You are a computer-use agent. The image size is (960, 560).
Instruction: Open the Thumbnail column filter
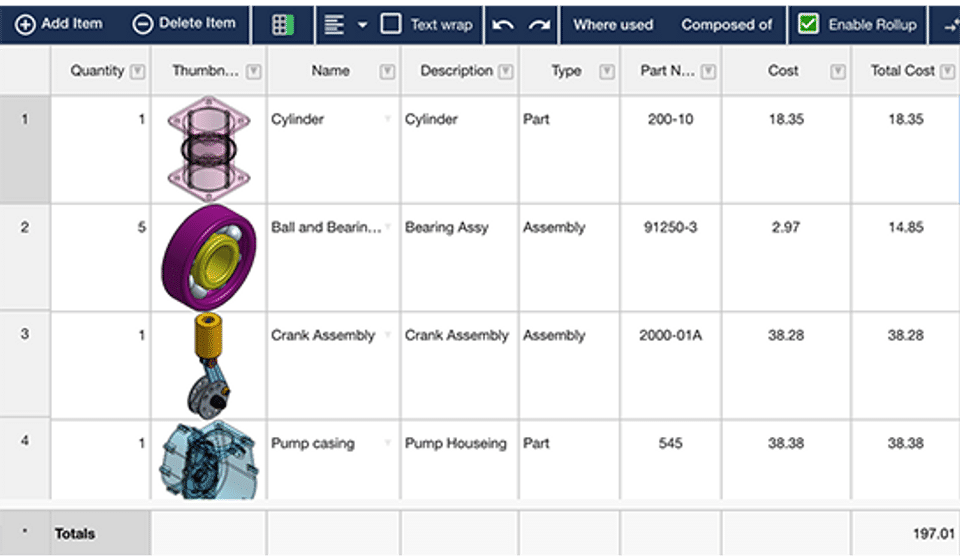coord(253,72)
